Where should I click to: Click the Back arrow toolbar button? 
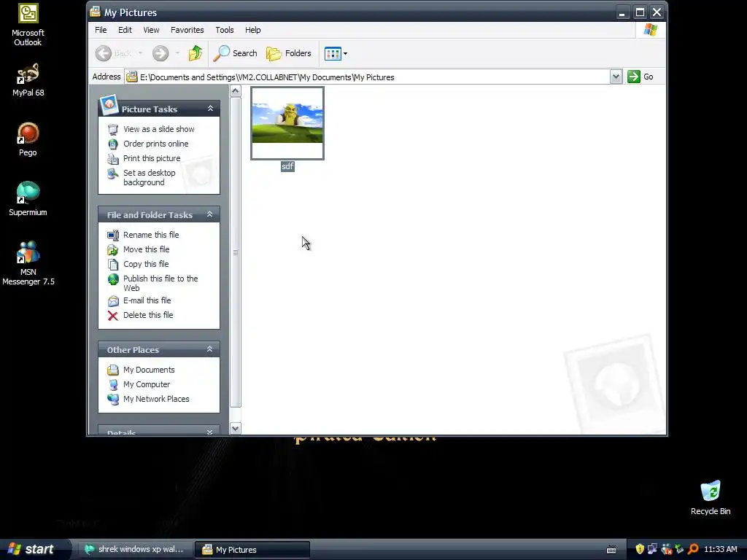pyautogui.click(x=113, y=53)
